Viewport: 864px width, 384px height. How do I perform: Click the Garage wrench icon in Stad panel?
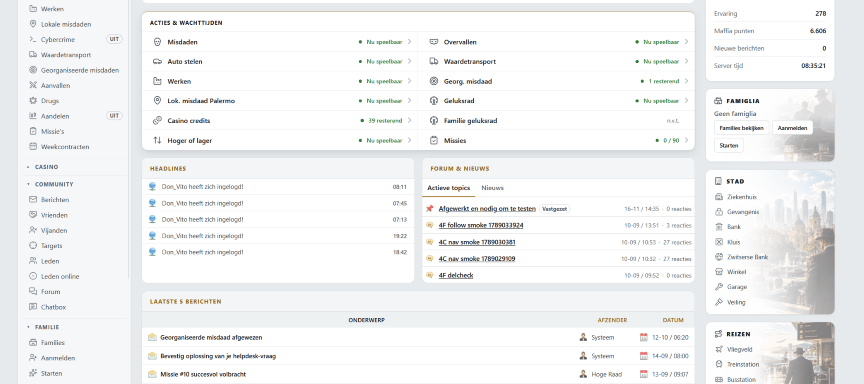click(719, 286)
